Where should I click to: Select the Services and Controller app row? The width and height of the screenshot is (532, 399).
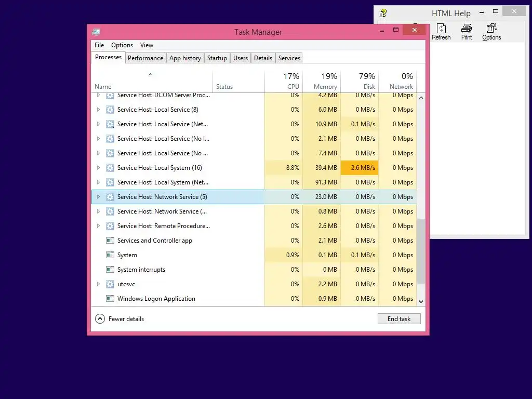click(254, 241)
